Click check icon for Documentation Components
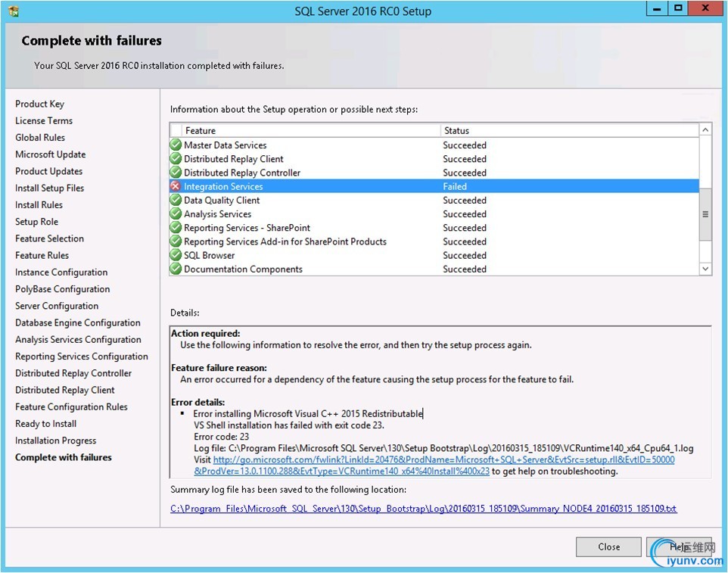 click(176, 269)
